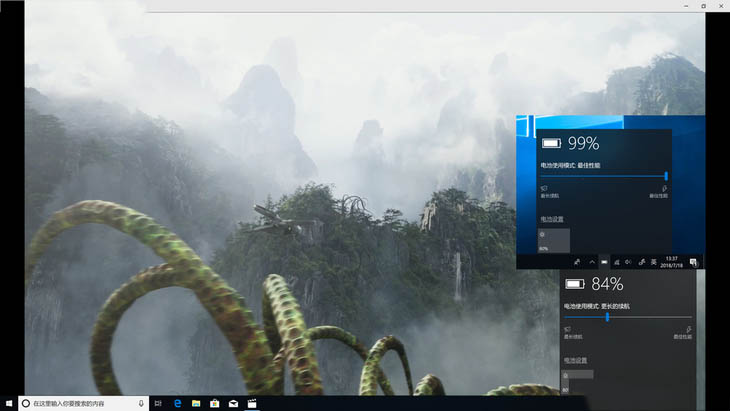Open the Movies & TV clapperboard icon
The width and height of the screenshot is (730, 411).
[252, 404]
